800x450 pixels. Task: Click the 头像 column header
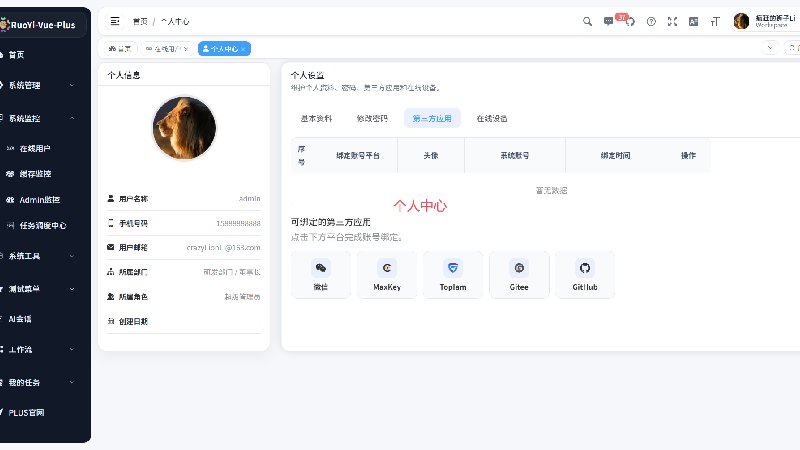coord(431,156)
